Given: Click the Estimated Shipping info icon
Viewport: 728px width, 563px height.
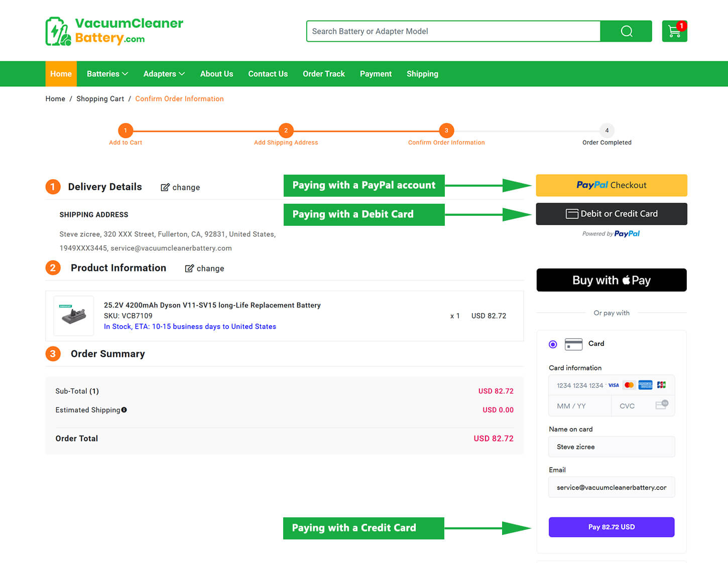Looking at the screenshot, I should [x=124, y=410].
